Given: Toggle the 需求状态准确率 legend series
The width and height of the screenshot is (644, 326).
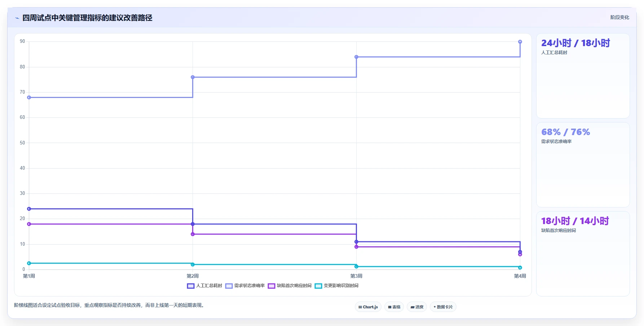Looking at the screenshot, I should 245,286.
